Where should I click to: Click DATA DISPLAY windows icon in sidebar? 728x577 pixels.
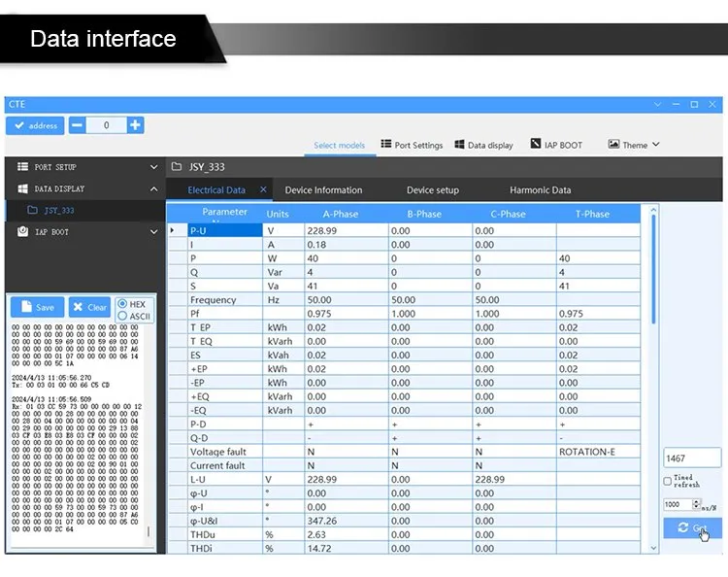[x=22, y=188]
